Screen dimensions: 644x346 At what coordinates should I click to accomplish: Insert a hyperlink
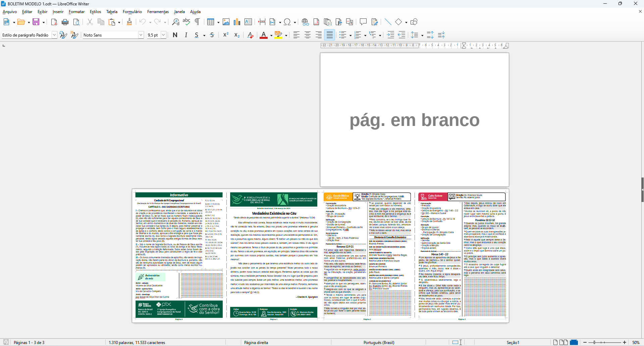coord(305,22)
